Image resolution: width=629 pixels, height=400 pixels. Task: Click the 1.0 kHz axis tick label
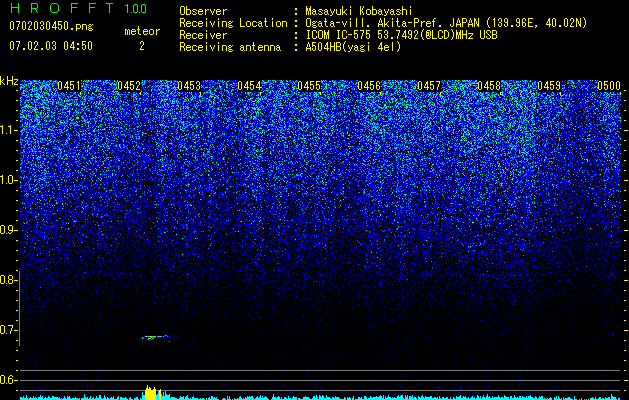(7, 180)
